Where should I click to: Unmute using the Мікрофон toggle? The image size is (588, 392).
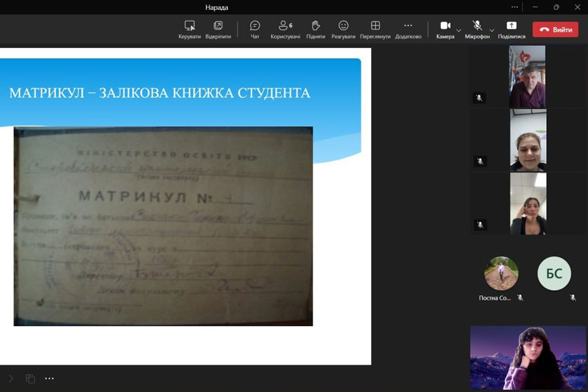(477, 29)
